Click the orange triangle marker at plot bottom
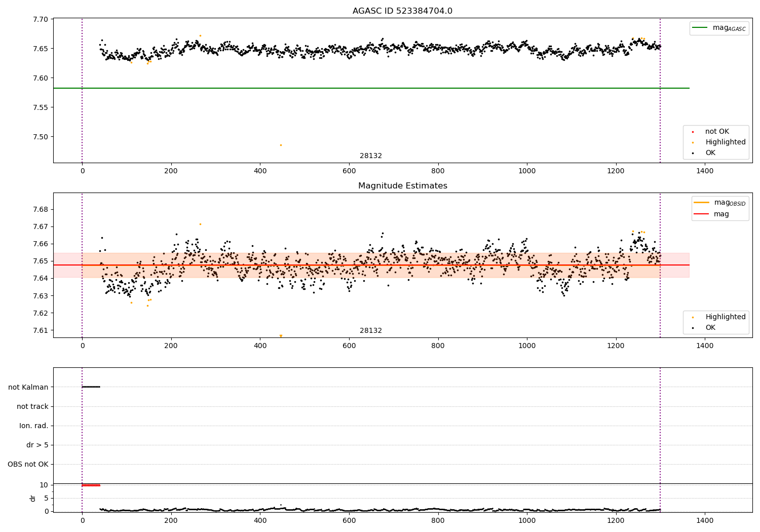The height and width of the screenshot is (532, 760). 281,336
